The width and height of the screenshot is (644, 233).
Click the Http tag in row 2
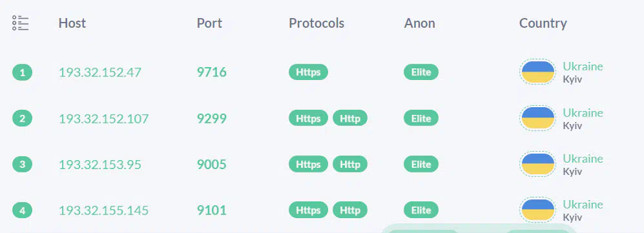350,118
